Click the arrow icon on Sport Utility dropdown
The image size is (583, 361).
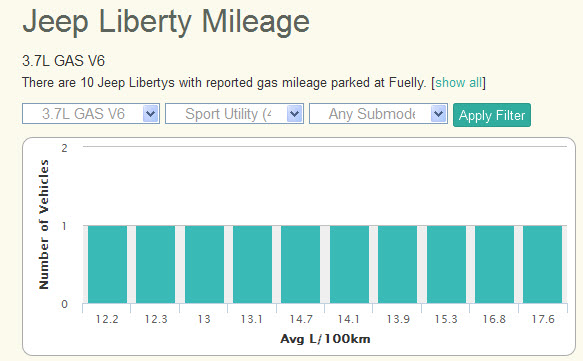pos(294,114)
